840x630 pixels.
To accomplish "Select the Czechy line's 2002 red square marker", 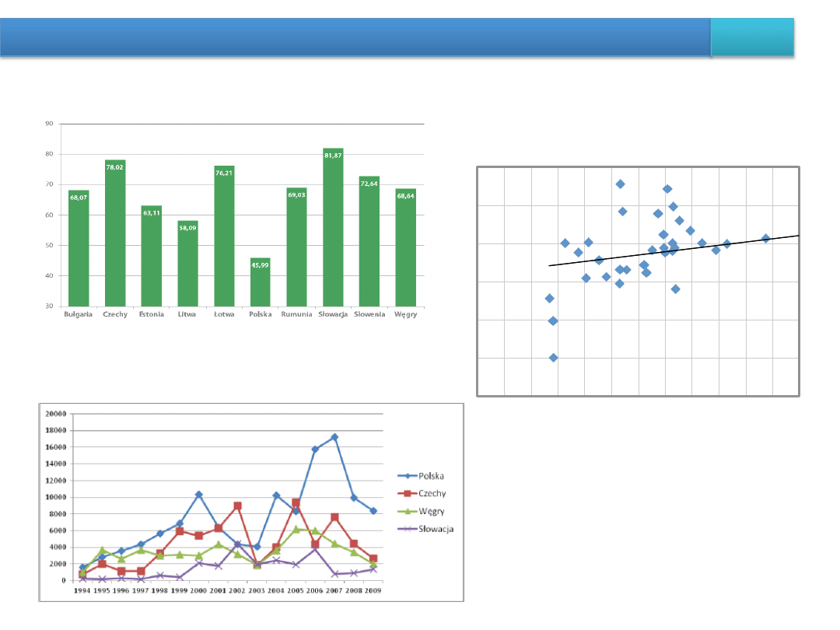I will pos(237,506).
